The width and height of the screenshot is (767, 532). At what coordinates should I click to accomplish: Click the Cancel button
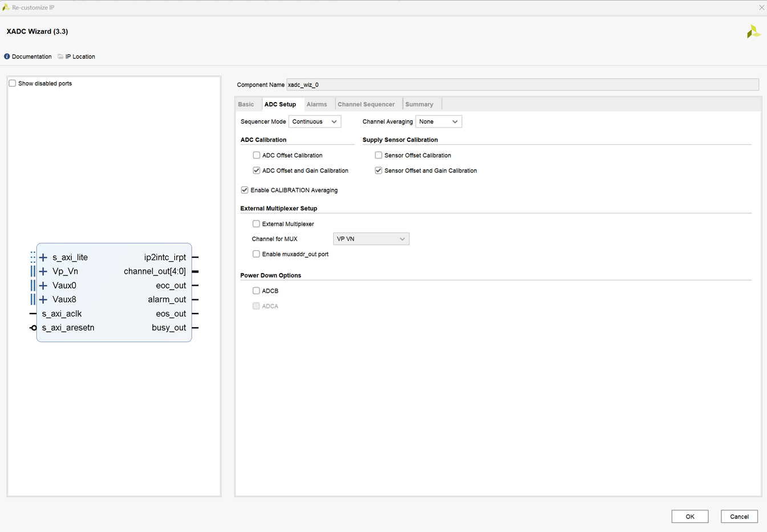(740, 517)
